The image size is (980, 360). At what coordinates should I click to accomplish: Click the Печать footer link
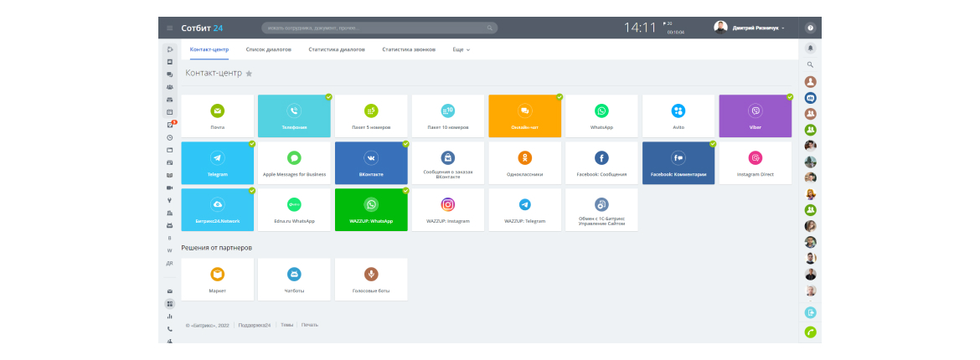(309, 325)
